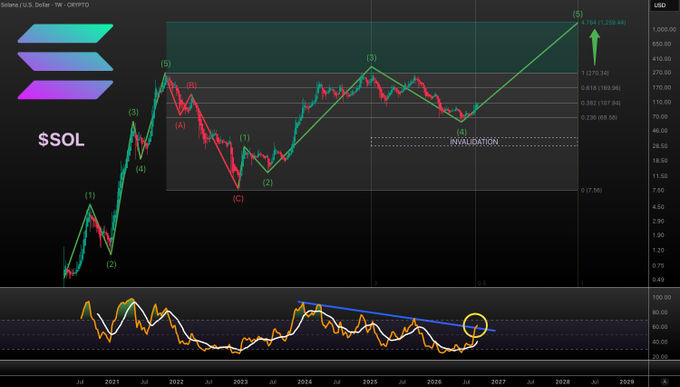680x387 pixels.
Task: Click the 60.00 RSI scale label
Action: click(x=660, y=327)
